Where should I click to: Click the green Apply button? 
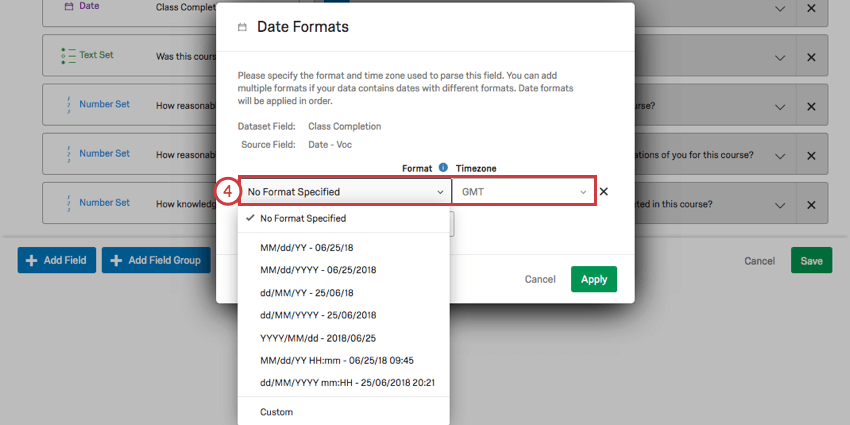pos(594,279)
